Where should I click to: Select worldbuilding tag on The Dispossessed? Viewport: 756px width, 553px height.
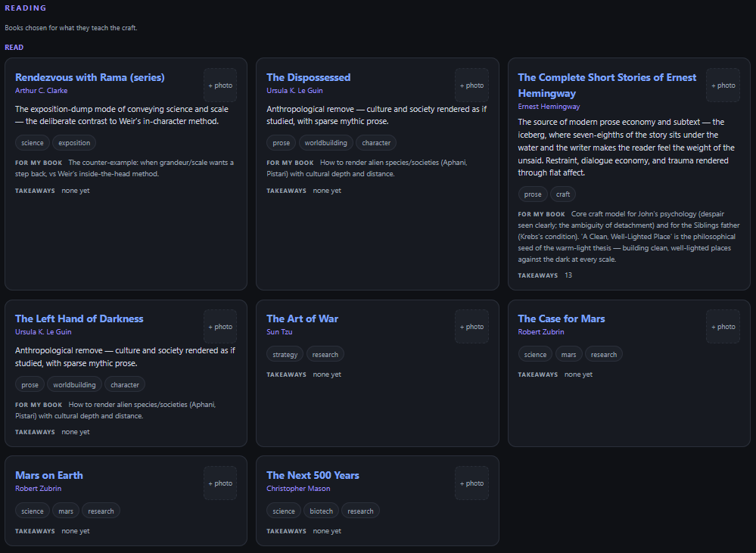click(326, 143)
